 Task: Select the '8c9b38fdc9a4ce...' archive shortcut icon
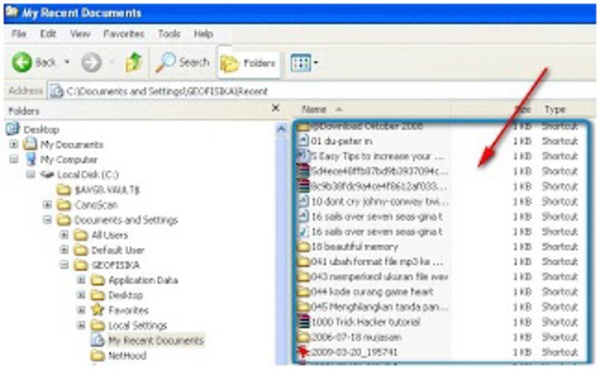click(303, 186)
